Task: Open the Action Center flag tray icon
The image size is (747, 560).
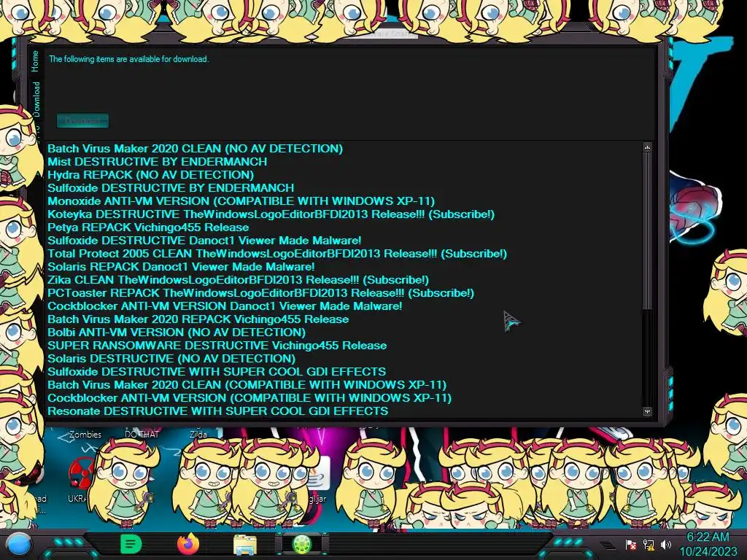Action: pyautogui.click(x=631, y=544)
